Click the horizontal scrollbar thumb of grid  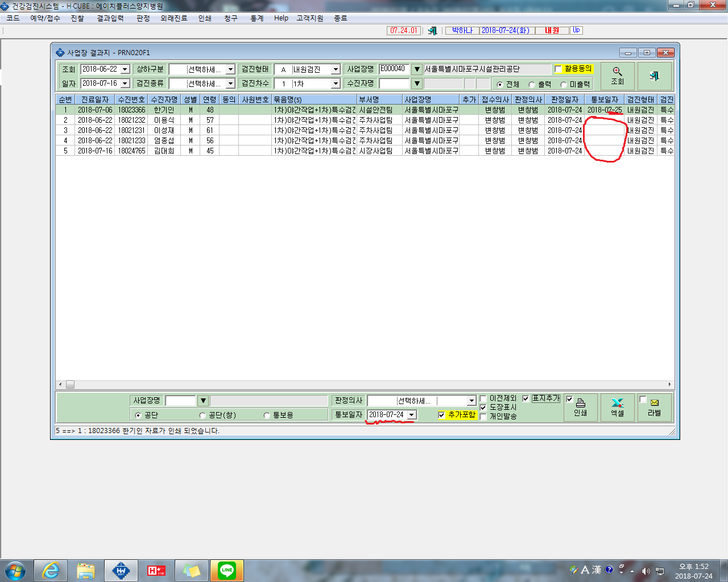pos(70,385)
